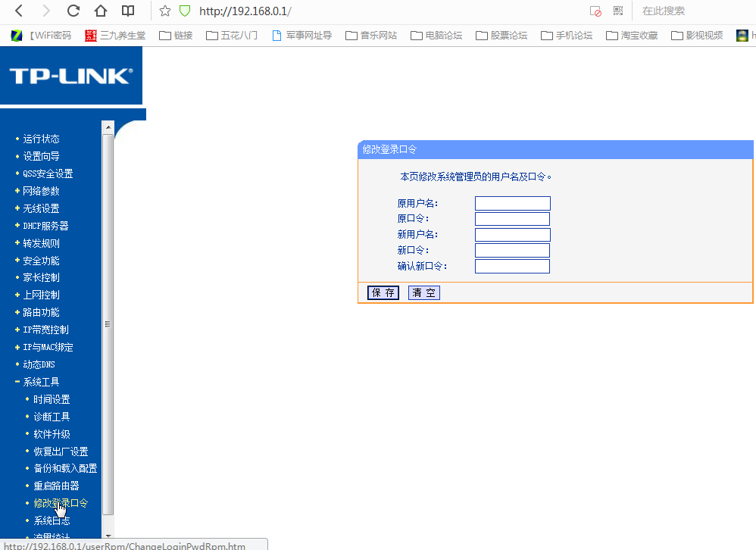This screenshot has height=550, width=756.
Task: Open QSS安全设置 in the sidebar
Action: (48, 173)
